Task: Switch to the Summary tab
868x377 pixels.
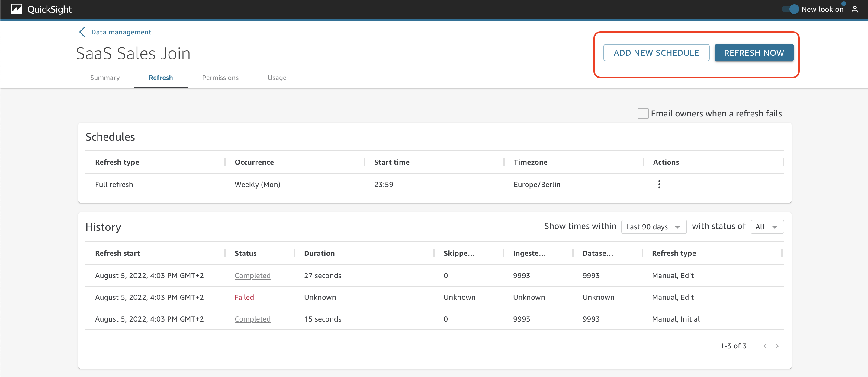Action: point(105,78)
